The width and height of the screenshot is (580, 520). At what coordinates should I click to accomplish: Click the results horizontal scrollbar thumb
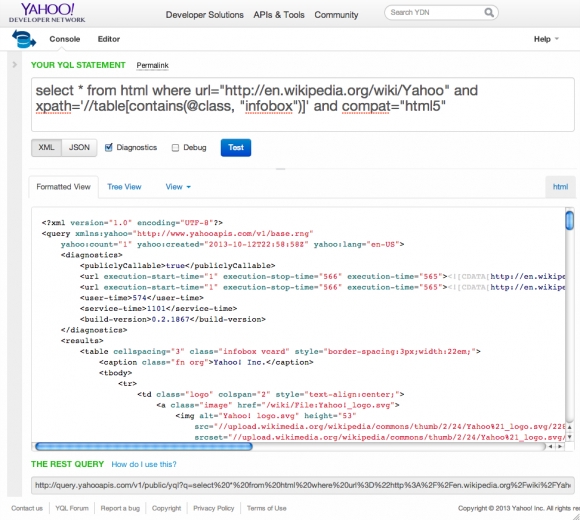click(x=144, y=447)
